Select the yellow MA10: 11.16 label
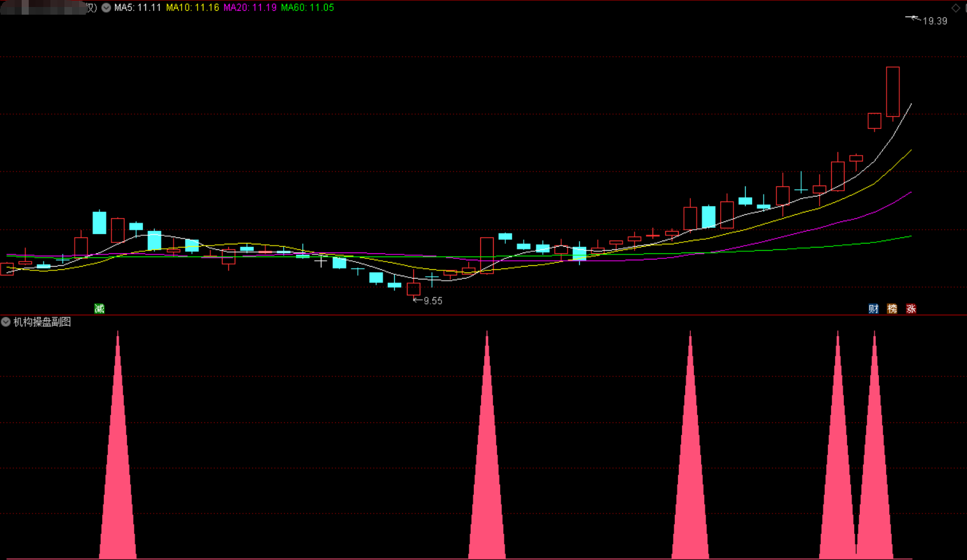Screen dimensions: 967x560 (193, 8)
